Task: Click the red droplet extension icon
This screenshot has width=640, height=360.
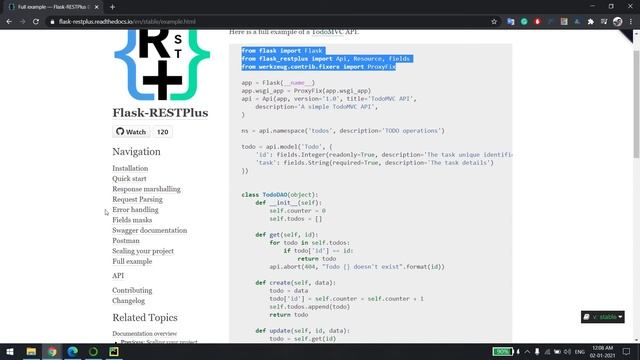Action: point(538,22)
